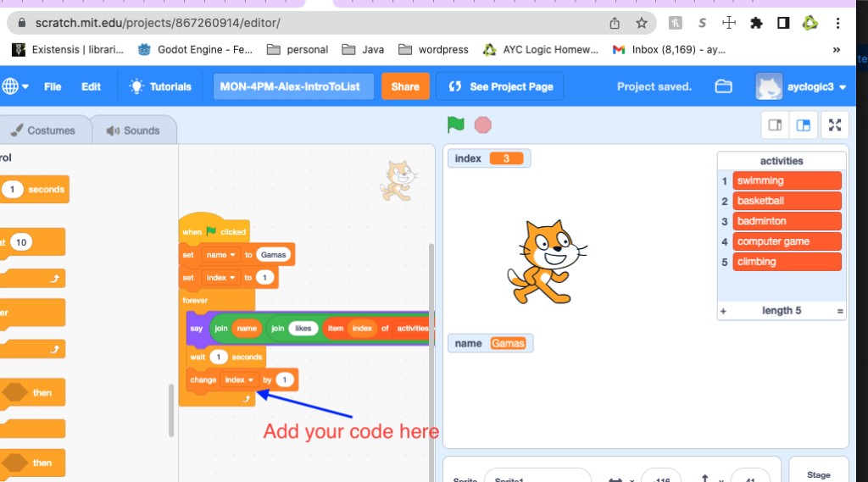Open personal bookmarks folder
Screen dimensions: 868x482
298,50
